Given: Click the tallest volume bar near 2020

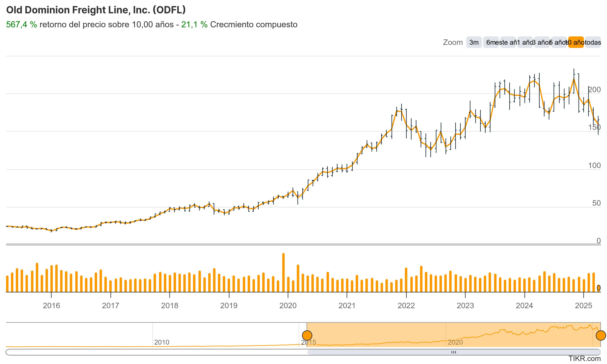Looking at the screenshot, I should pos(283,273).
